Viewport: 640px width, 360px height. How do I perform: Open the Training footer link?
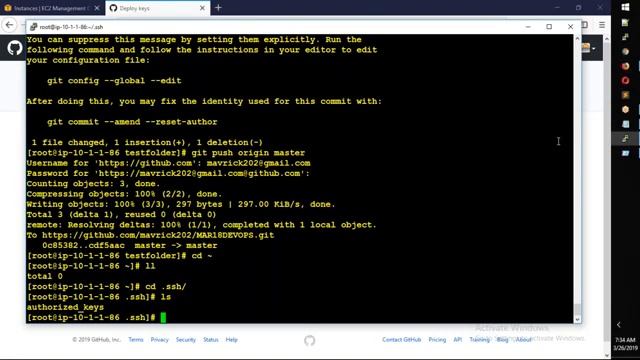479,340
